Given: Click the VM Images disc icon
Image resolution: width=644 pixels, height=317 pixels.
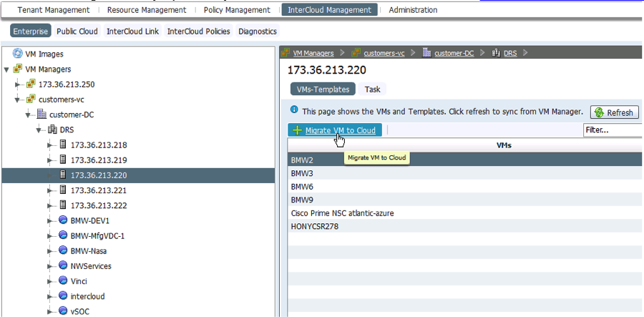Looking at the screenshot, I should pos(18,54).
